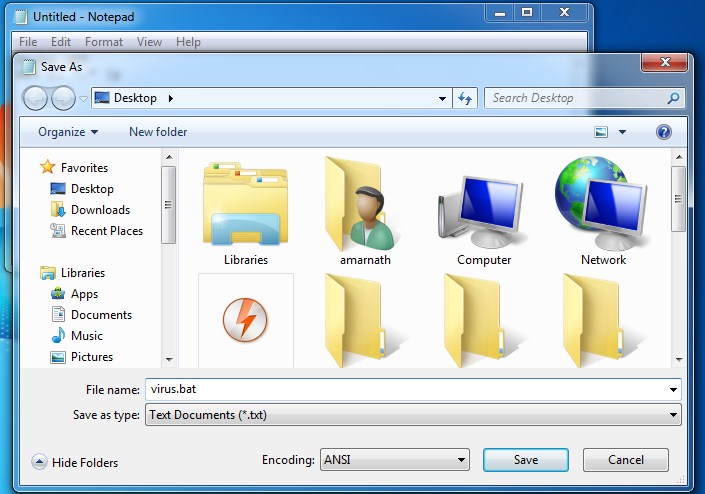Click the file list vertical scrollbar

click(679, 258)
